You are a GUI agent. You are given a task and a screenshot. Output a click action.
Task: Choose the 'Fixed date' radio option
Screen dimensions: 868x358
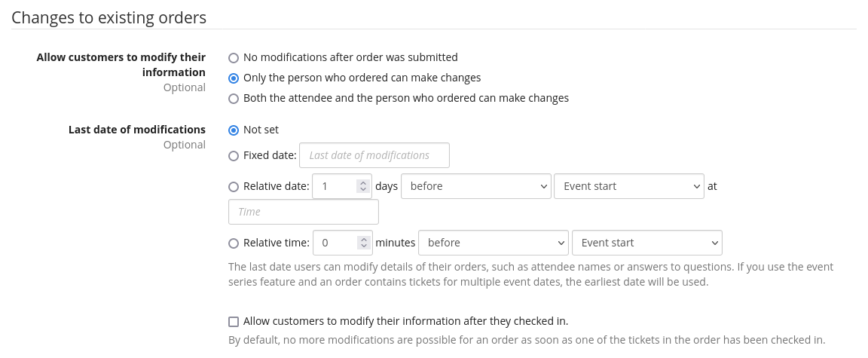(234, 155)
